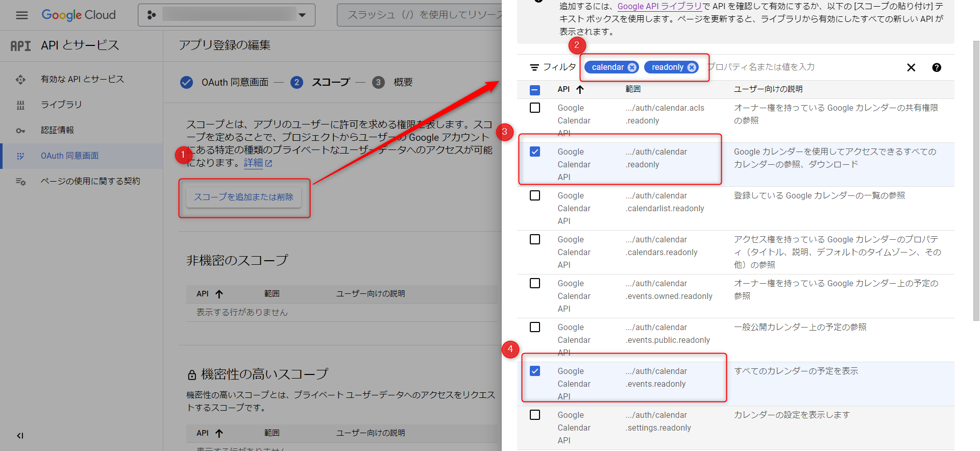Remove the calendar filter chip
The height and width of the screenshot is (451, 980).
pos(632,67)
